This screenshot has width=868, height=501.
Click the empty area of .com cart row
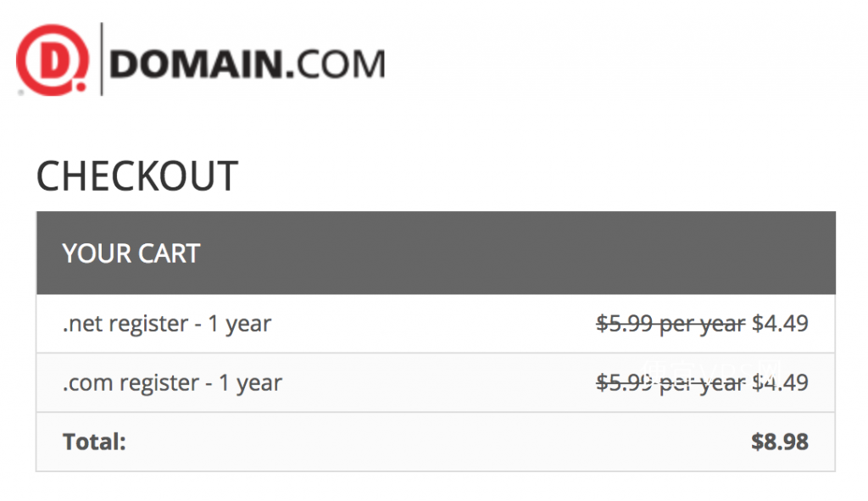pyautogui.click(x=437, y=382)
